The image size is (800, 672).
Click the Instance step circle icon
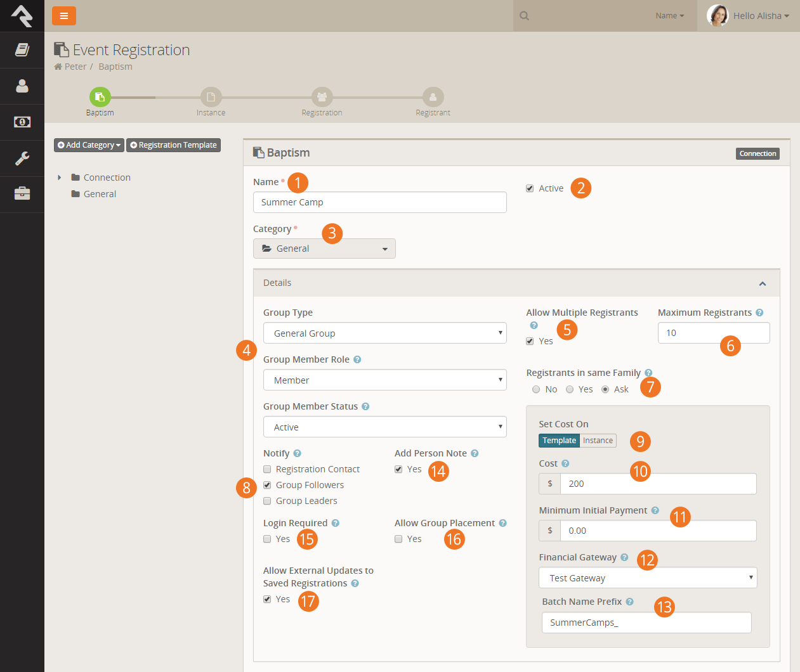211,97
